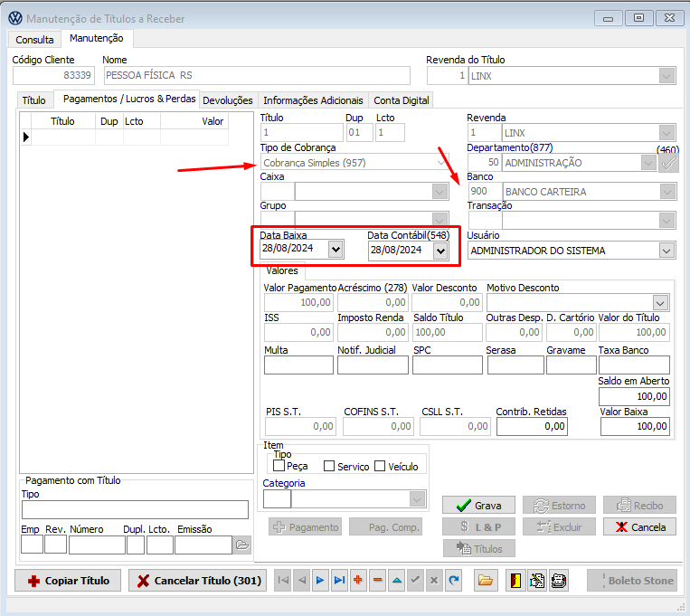Open the Motivo Desconto dropdown

click(660, 303)
